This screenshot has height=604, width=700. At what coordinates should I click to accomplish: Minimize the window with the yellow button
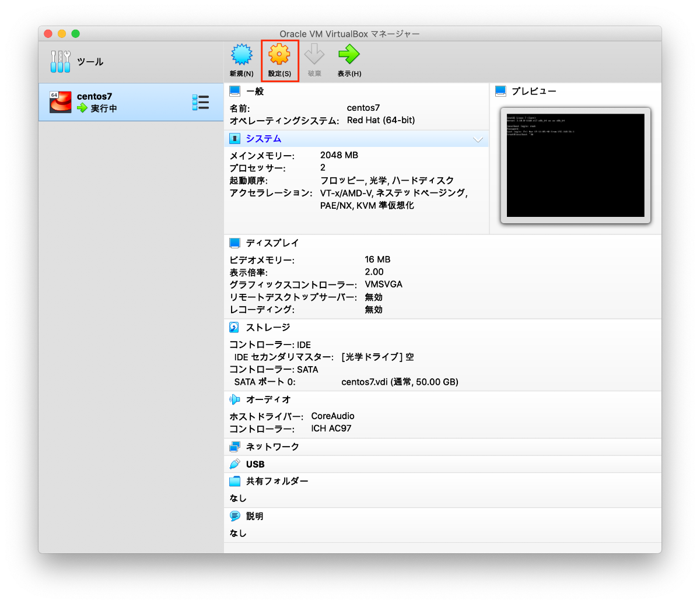pos(62,34)
